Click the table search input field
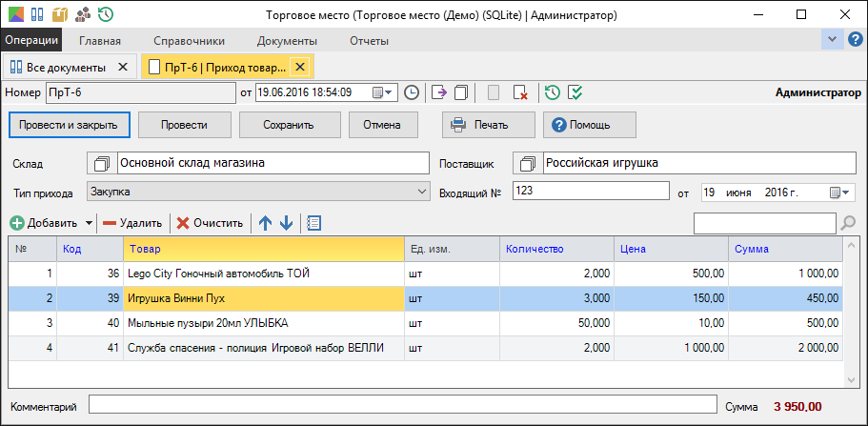This screenshot has width=868, height=426. click(x=765, y=223)
